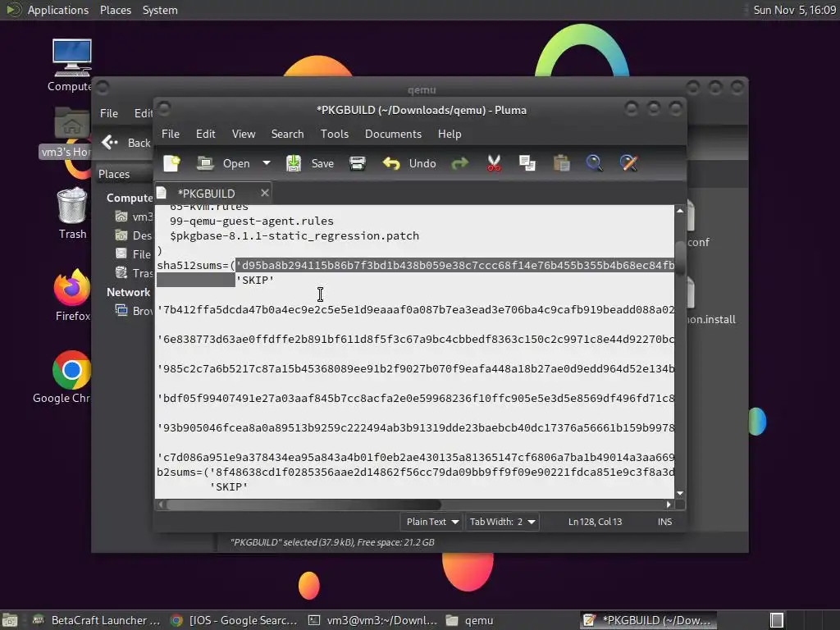Save the PKGBUILD file
840x630 pixels.
click(309, 163)
